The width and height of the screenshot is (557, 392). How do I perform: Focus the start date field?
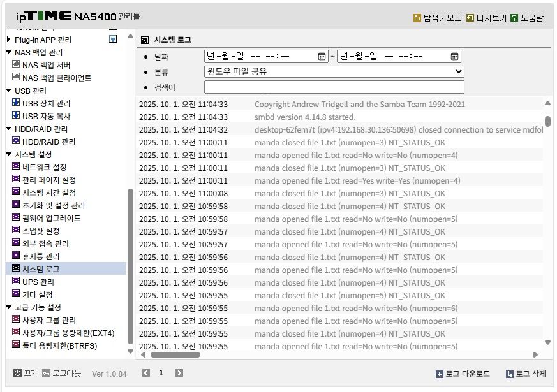click(x=265, y=56)
